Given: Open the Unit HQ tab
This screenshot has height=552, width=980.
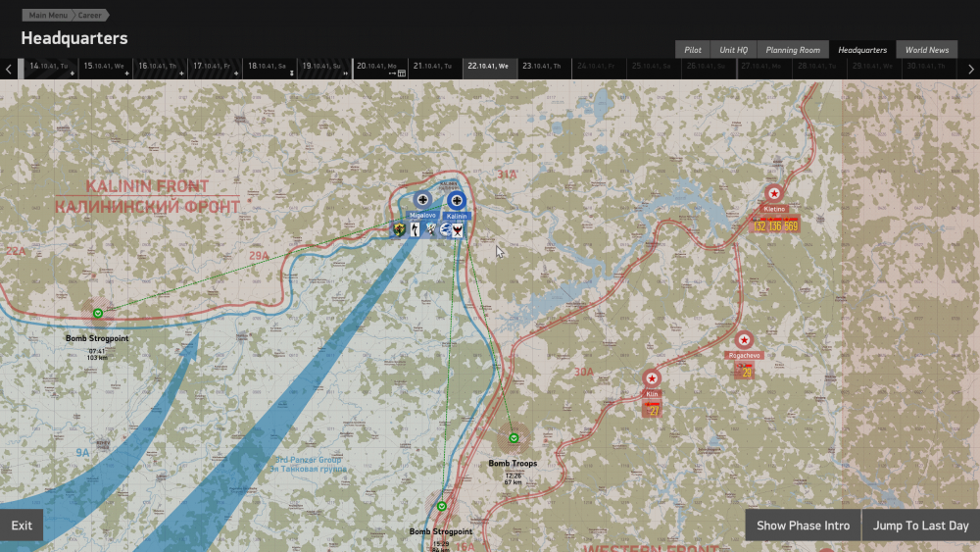Looking at the screenshot, I should point(733,50).
